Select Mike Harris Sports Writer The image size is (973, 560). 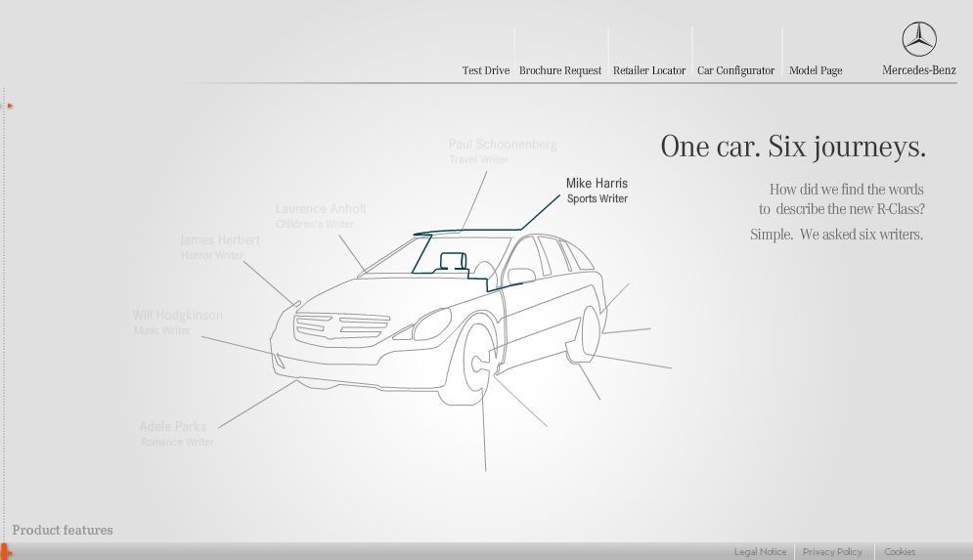597,191
